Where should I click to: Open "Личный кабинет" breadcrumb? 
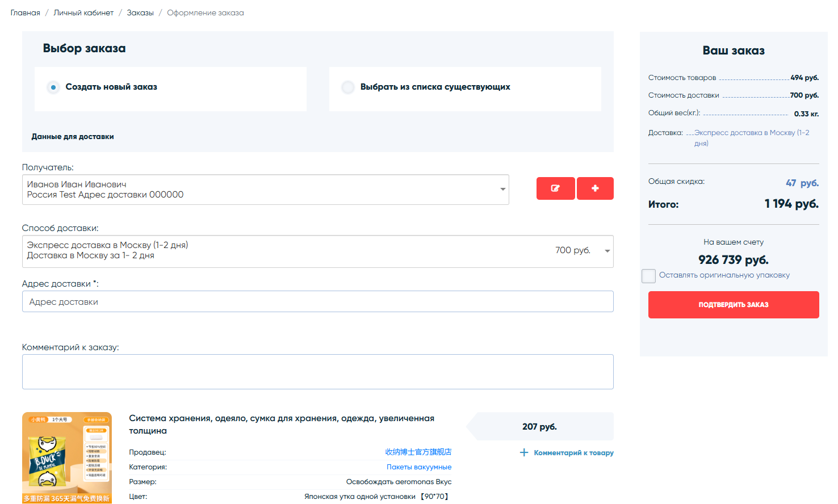[x=83, y=12]
